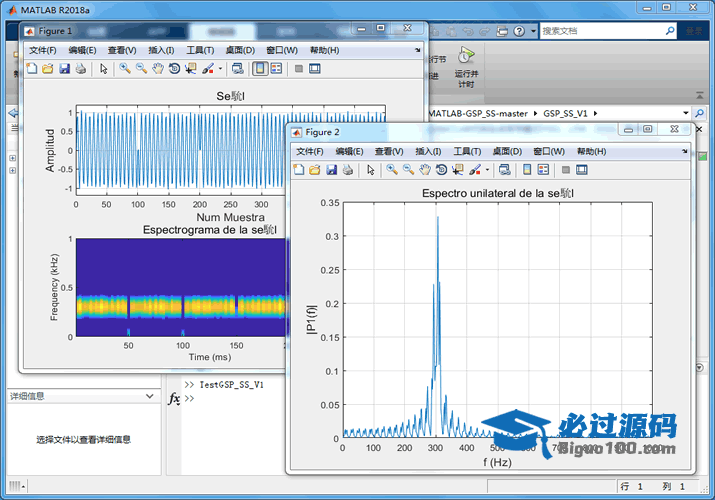Expand the 详细信息 panel dropdown arrow
Viewport: 715px width, 500px height.
(x=150, y=396)
